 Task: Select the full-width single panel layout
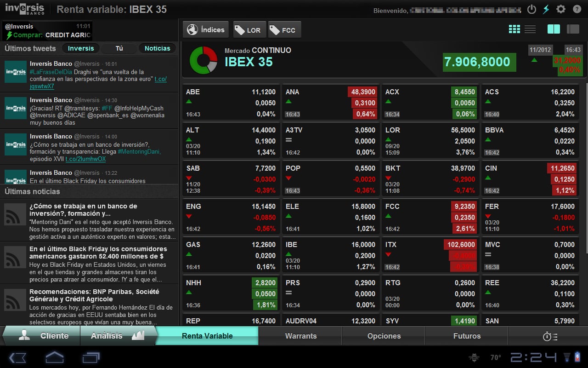[573, 29]
